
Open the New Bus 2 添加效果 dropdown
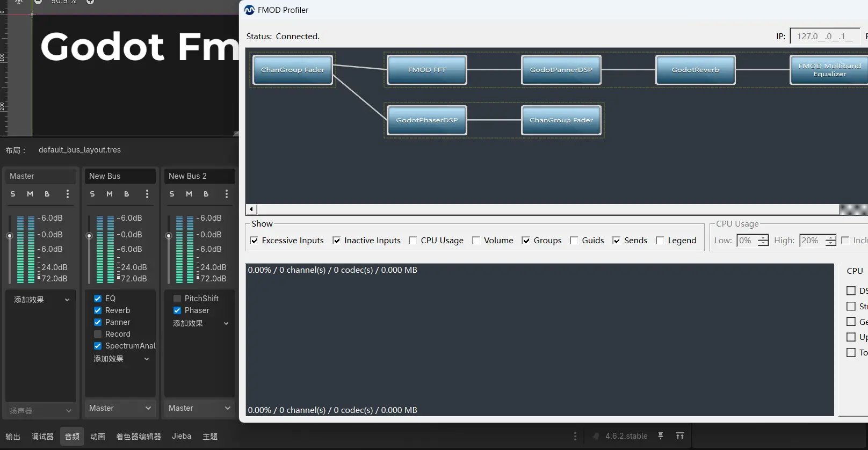[x=200, y=323]
